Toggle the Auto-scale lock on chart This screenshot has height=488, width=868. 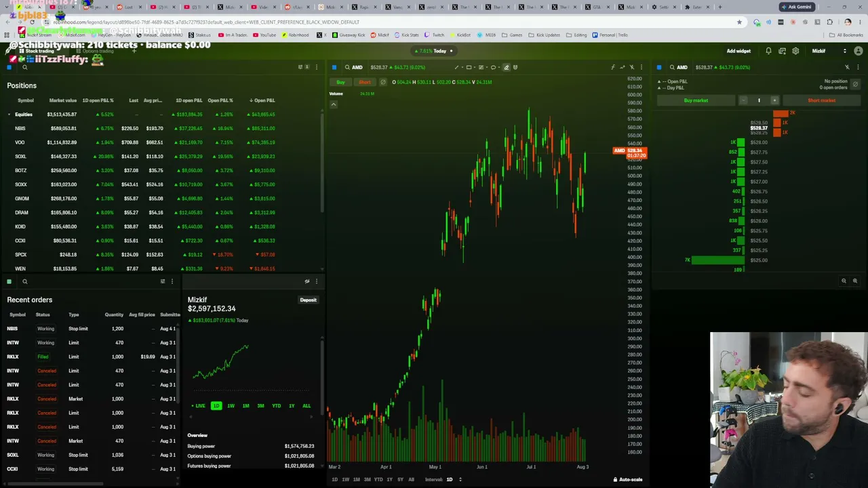[x=627, y=479]
